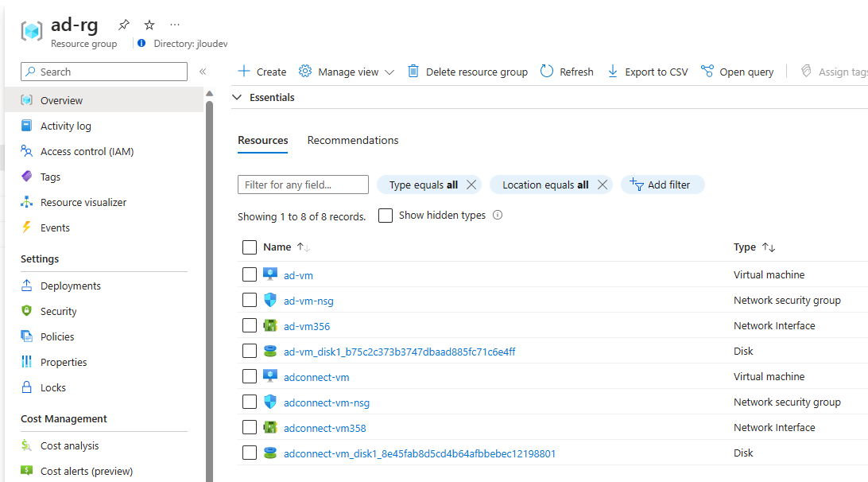The height and width of the screenshot is (482, 868).
Task: Click the Delete resource group trash icon
Action: (x=413, y=72)
